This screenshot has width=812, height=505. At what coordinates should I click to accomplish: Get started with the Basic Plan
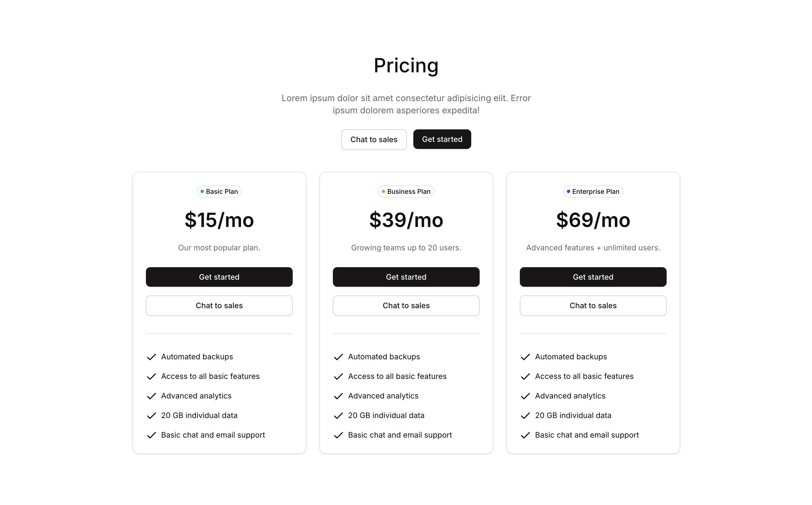tap(219, 277)
